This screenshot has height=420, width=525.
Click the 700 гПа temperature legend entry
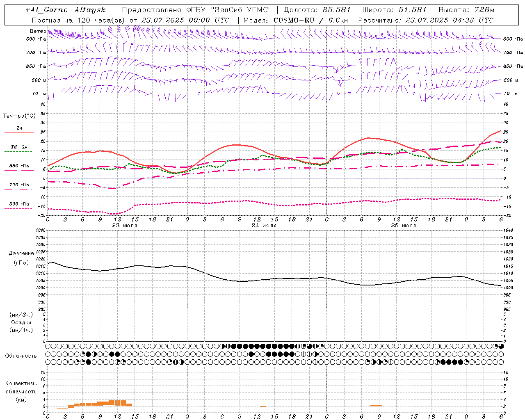click(x=19, y=186)
